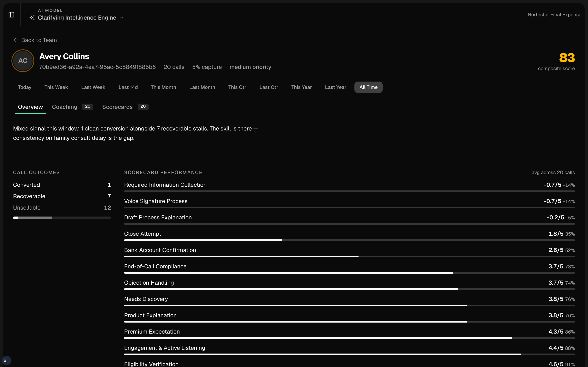Choose the Last 14d time range
The width and height of the screenshot is (588, 367).
click(128, 87)
